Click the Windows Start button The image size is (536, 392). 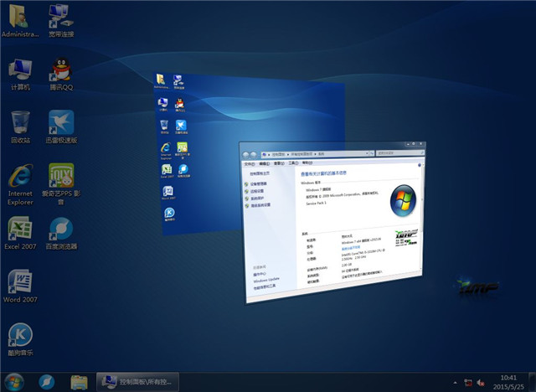(x=15, y=381)
